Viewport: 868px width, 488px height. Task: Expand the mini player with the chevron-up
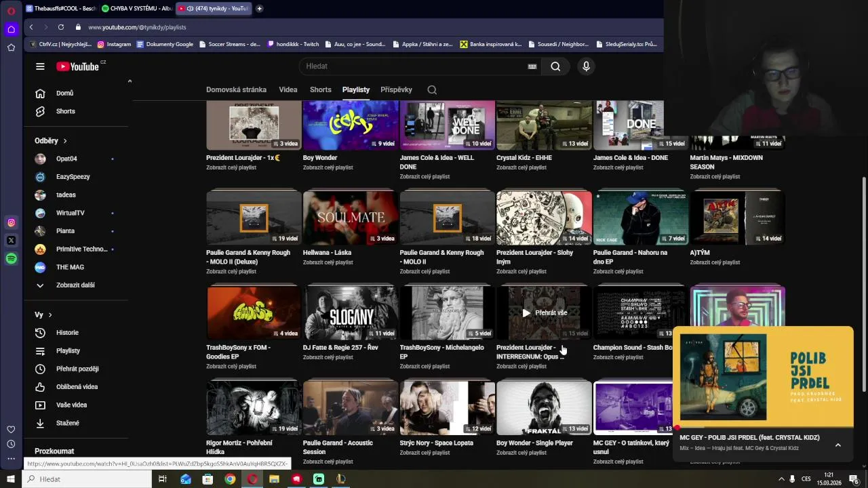click(x=837, y=445)
